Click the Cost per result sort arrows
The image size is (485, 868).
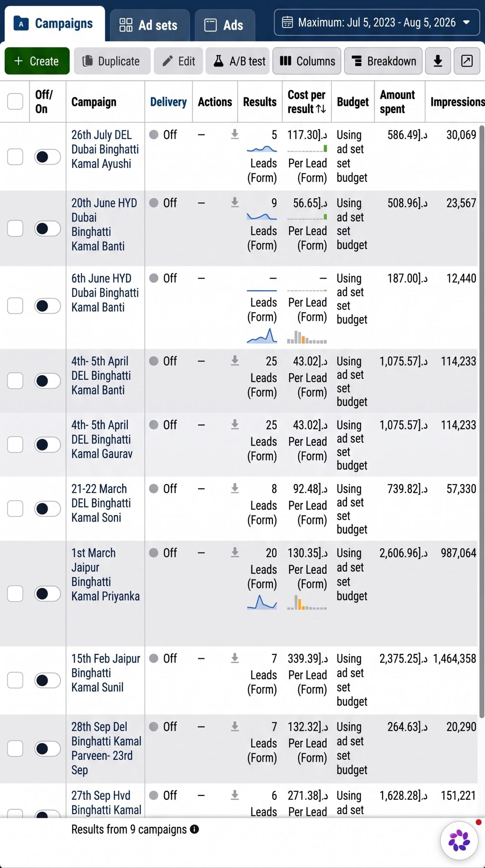321,109
